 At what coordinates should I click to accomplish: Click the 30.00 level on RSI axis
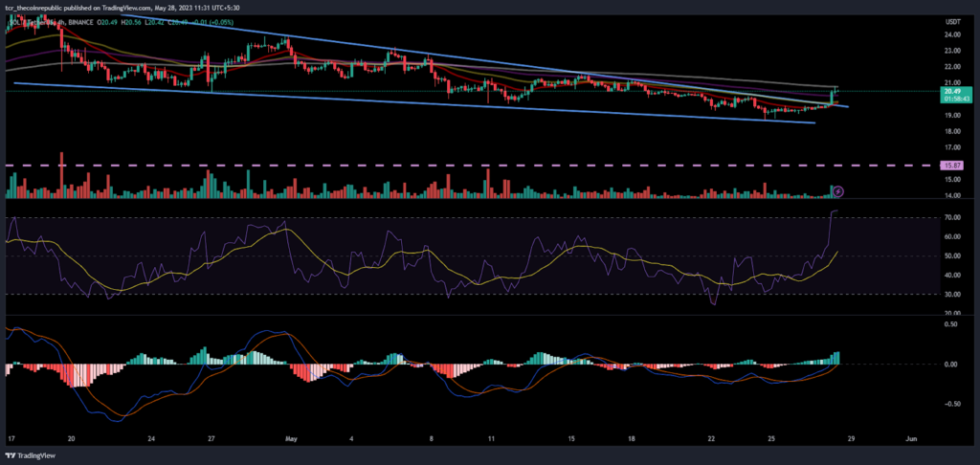954,295
